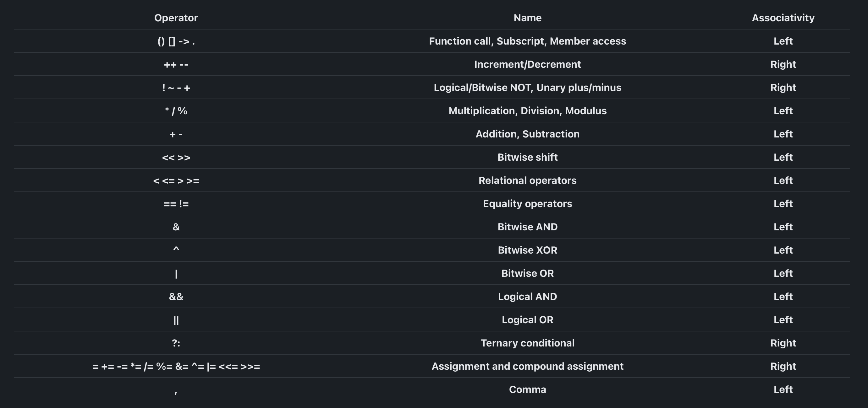This screenshot has height=408, width=868.
Task: Click the "Bitwise XOR" name cell
Action: (527, 250)
